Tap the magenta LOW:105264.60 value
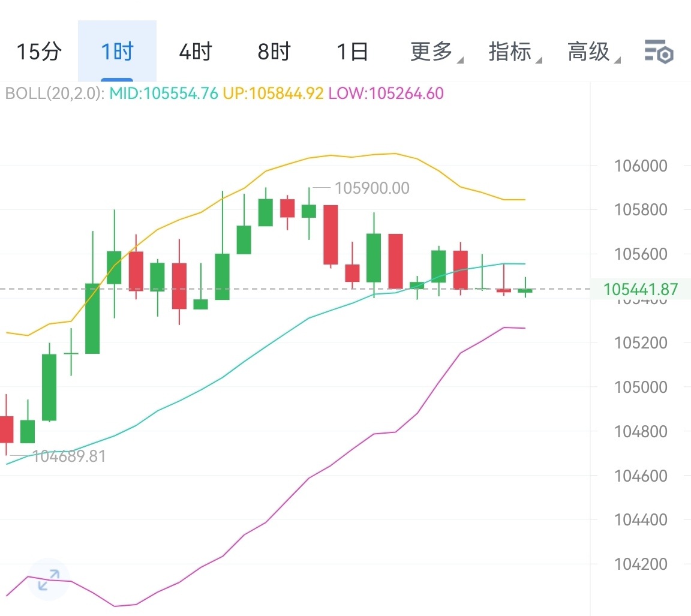The height and width of the screenshot is (616, 691). pos(386,94)
